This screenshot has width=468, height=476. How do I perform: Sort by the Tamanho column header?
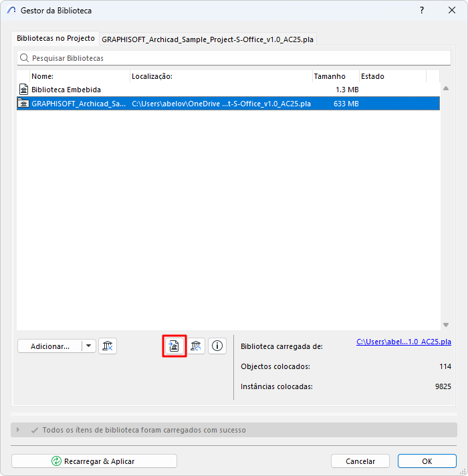[x=336, y=76]
